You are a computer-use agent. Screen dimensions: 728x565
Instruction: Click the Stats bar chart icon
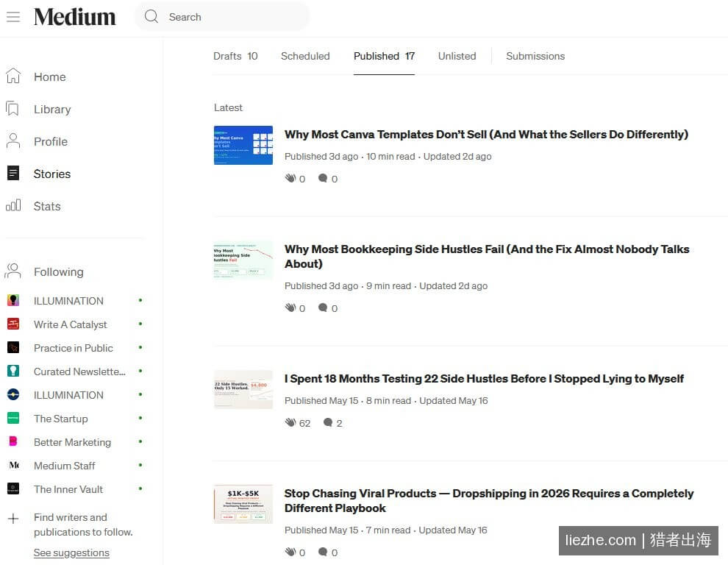13,205
